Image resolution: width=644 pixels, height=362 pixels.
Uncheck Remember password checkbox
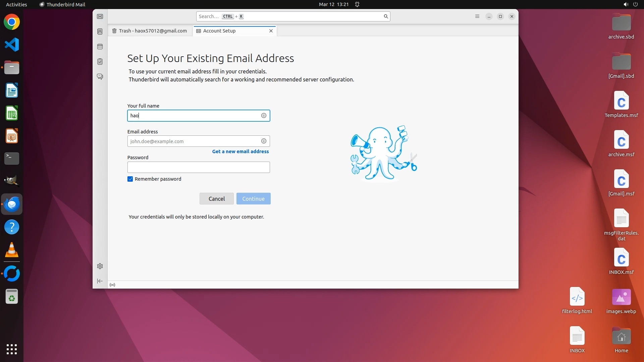click(x=130, y=179)
